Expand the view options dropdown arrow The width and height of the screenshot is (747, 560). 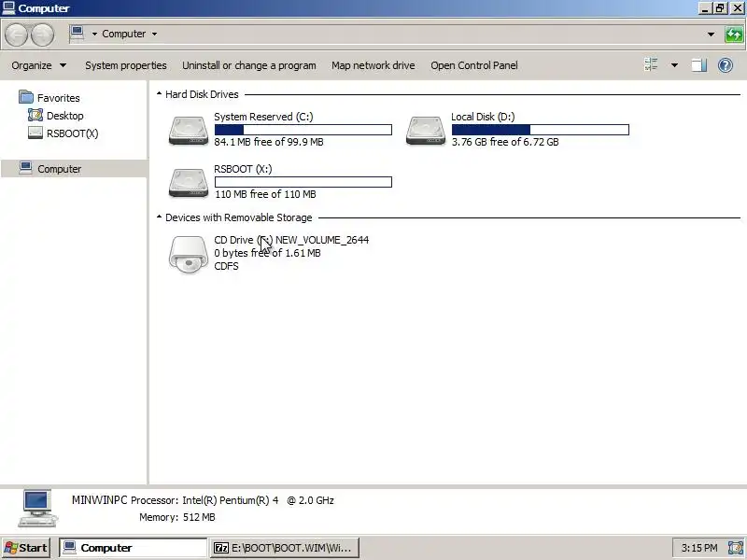[x=674, y=64]
